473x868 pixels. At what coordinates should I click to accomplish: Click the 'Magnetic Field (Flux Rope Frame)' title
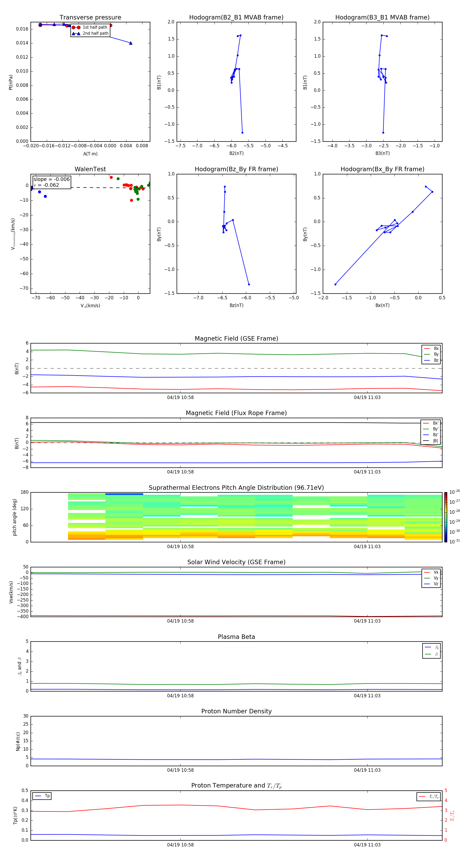236,413
